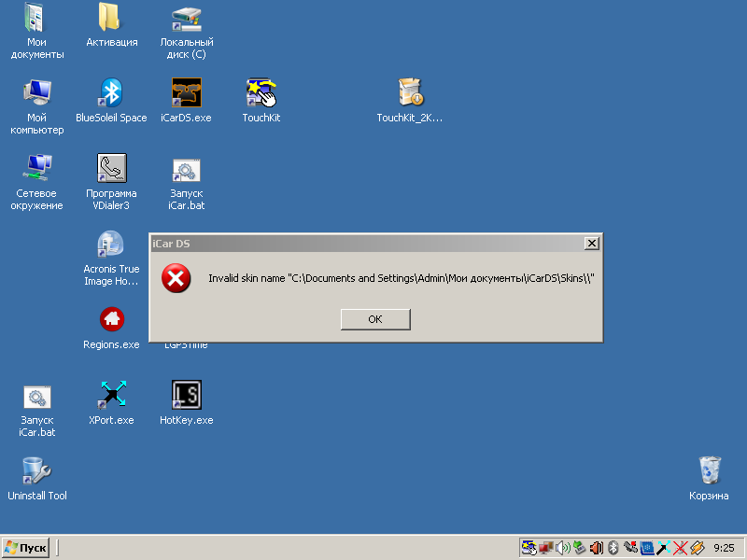The image size is (747, 560).
Task: Select the TouchKit desktop shortcut
Action: point(261,101)
